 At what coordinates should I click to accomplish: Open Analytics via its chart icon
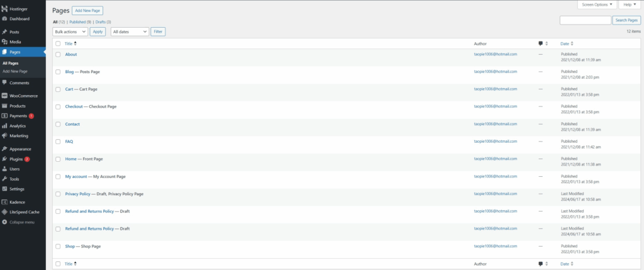[x=4, y=126]
